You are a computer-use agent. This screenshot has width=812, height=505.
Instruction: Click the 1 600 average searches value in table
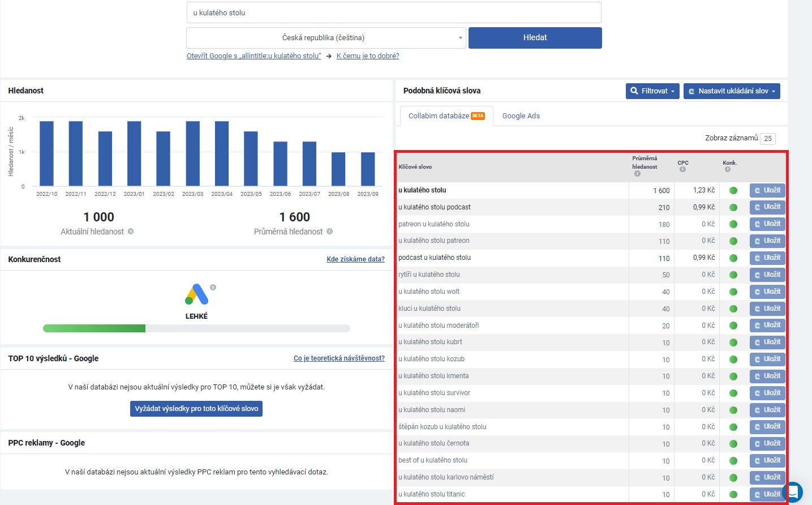(x=661, y=191)
